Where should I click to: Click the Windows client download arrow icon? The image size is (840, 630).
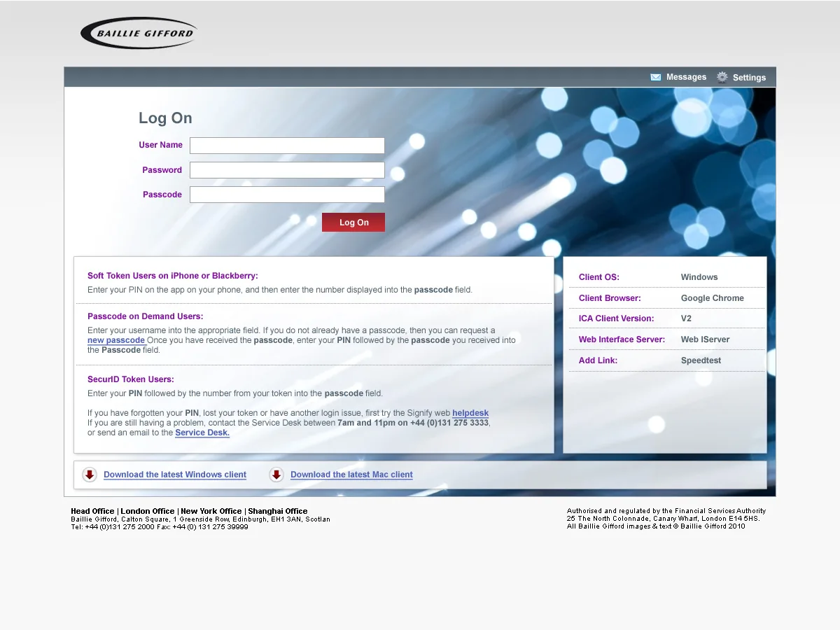click(90, 475)
